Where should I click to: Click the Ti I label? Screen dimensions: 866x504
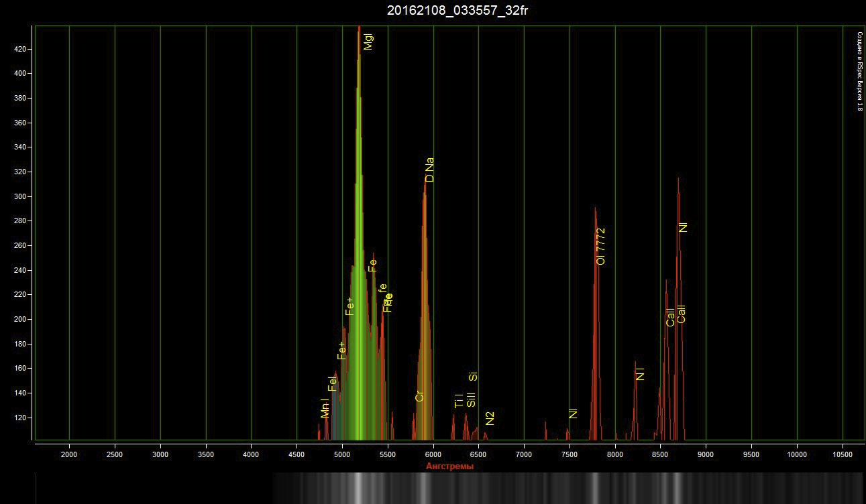coord(459,401)
